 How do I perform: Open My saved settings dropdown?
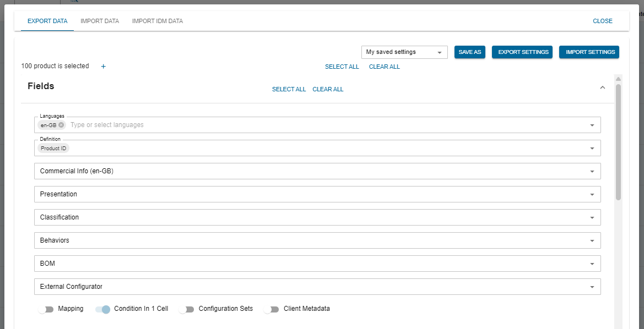pyautogui.click(x=404, y=52)
